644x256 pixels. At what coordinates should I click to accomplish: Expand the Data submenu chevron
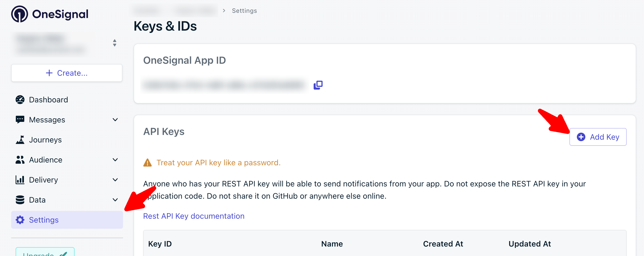115,200
